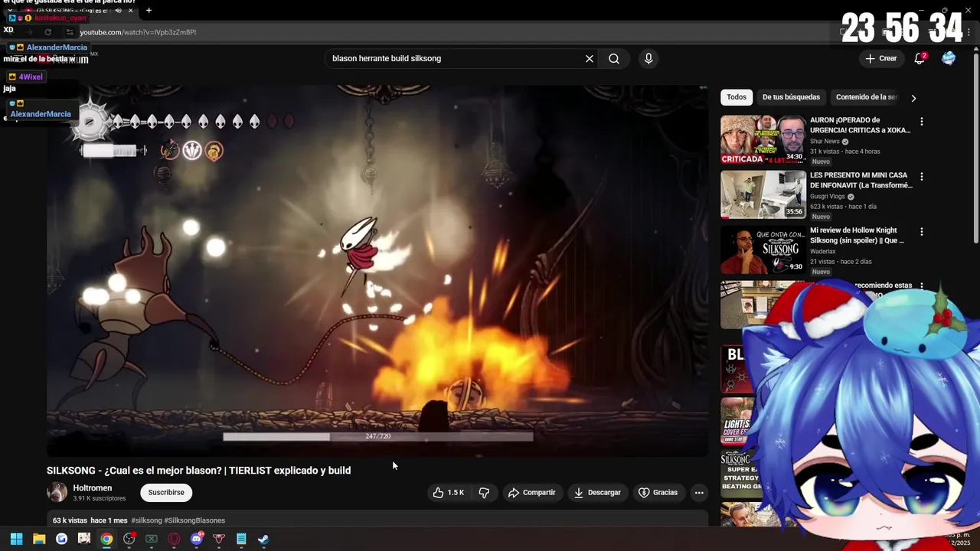Open Shur News channel name
Screen dimensions: 980x551
(x=825, y=142)
